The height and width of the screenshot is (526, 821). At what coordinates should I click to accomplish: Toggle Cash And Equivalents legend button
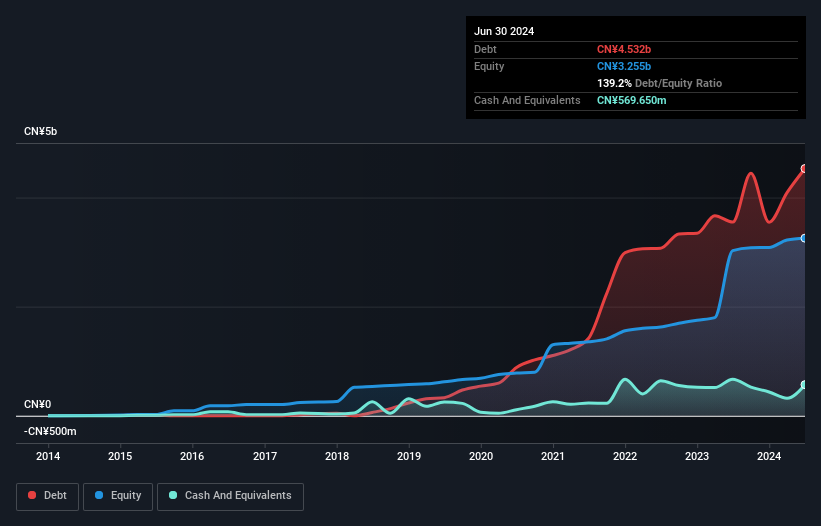(x=230, y=496)
